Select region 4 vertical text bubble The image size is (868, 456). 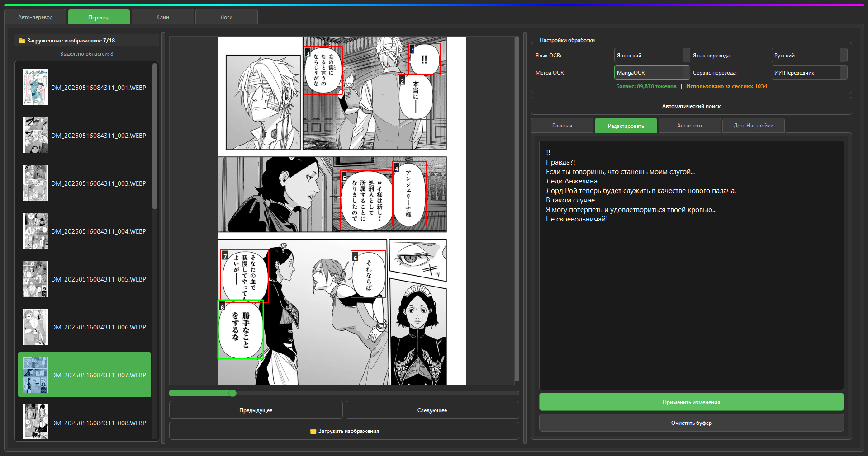(x=409, y=194)
